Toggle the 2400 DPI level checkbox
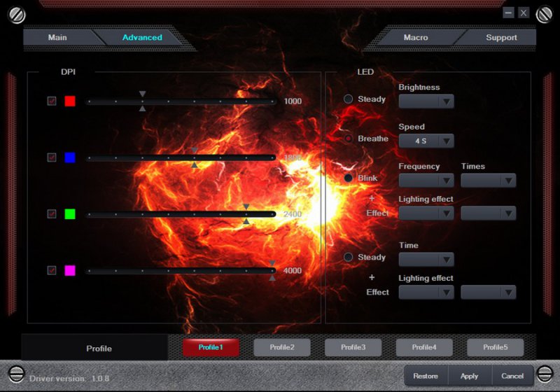The width and height of the screenshot is (560, 392). [x=52, y=214]
